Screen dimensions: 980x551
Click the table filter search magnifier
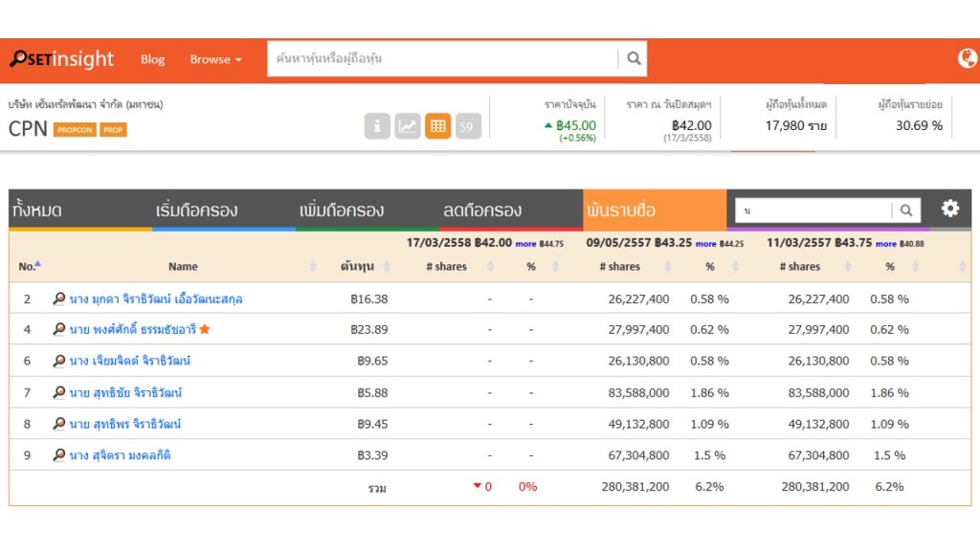[x=905, y=210]
